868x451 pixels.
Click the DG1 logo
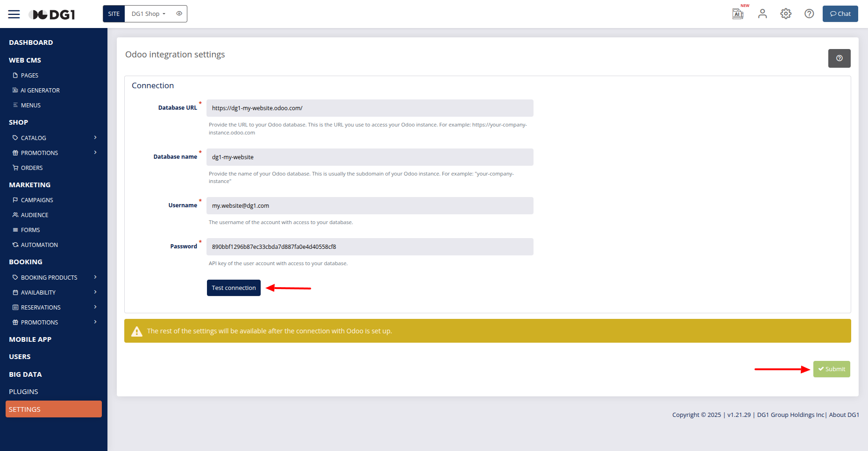52,14
